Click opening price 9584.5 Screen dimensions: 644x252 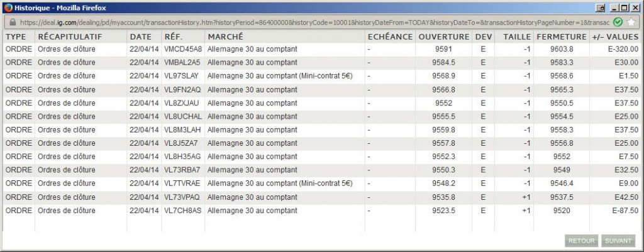point(443,62)
